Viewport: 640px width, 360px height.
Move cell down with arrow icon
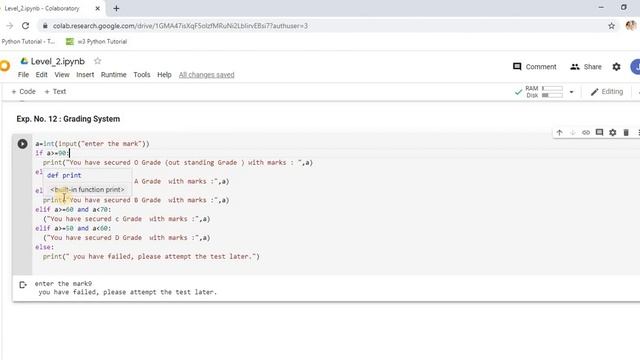pos(572,133)
